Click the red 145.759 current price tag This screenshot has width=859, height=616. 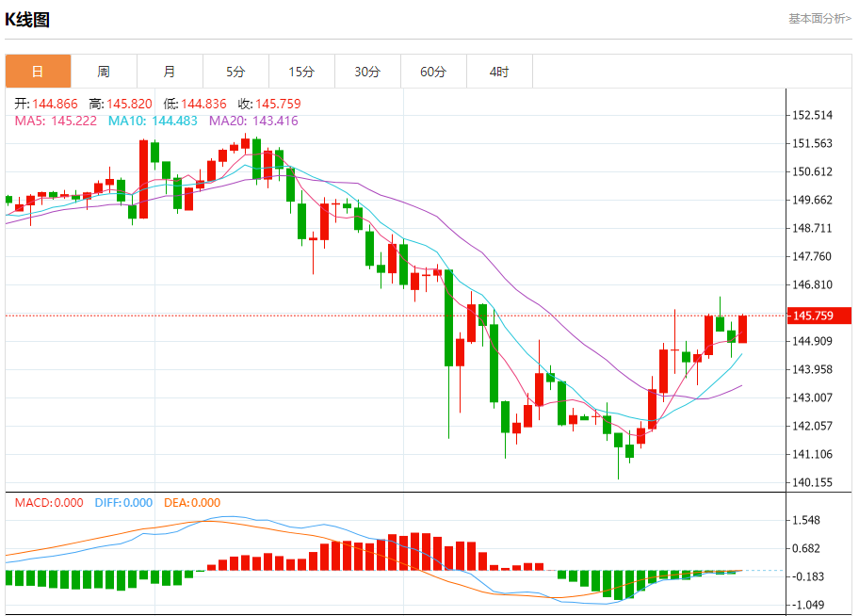click(x=819, y=316)
